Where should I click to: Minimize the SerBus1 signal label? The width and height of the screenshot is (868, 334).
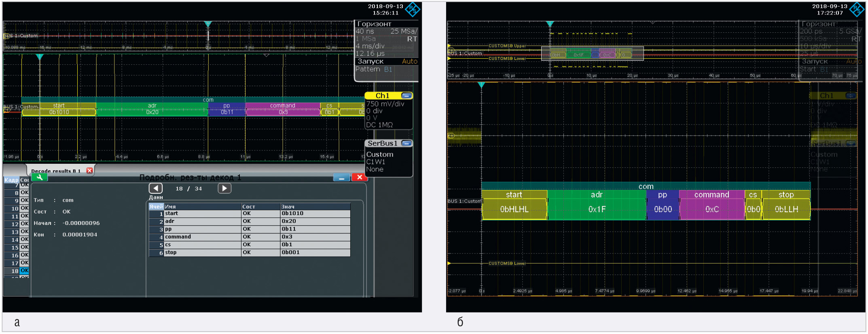[x=406, y=144]
